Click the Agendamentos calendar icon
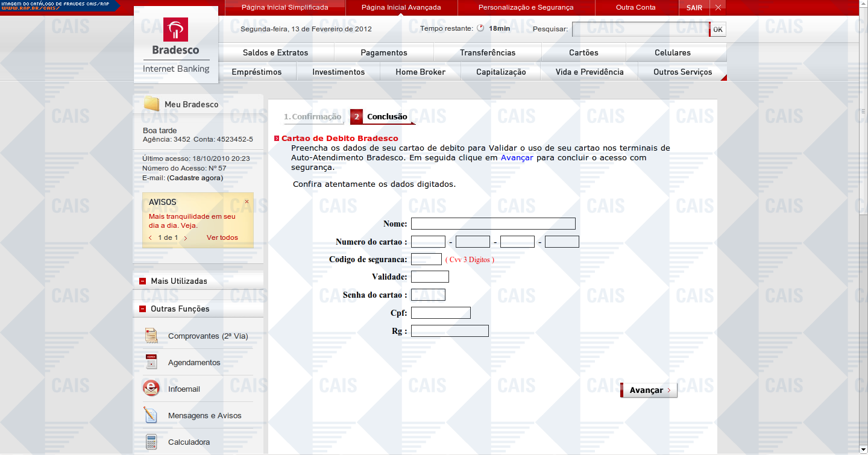The height and width of the screenshot is (455, 868). [151, 362]
